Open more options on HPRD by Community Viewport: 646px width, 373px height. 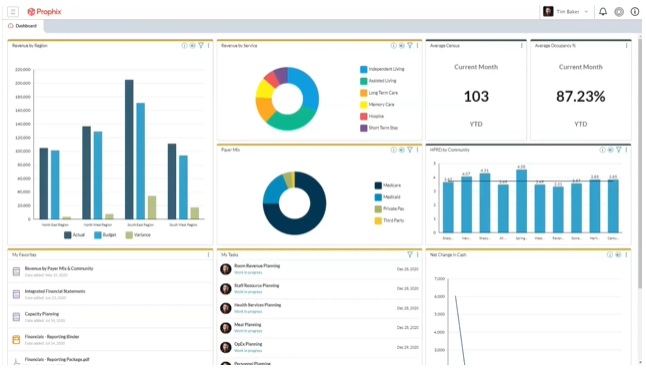(x=626, y=150)
